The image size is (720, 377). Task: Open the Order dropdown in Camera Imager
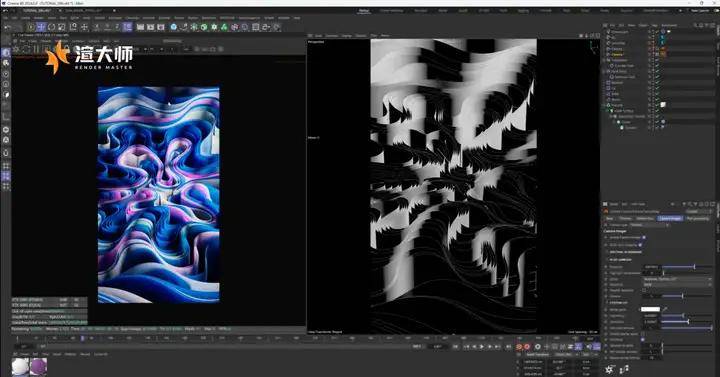point(677,279)
